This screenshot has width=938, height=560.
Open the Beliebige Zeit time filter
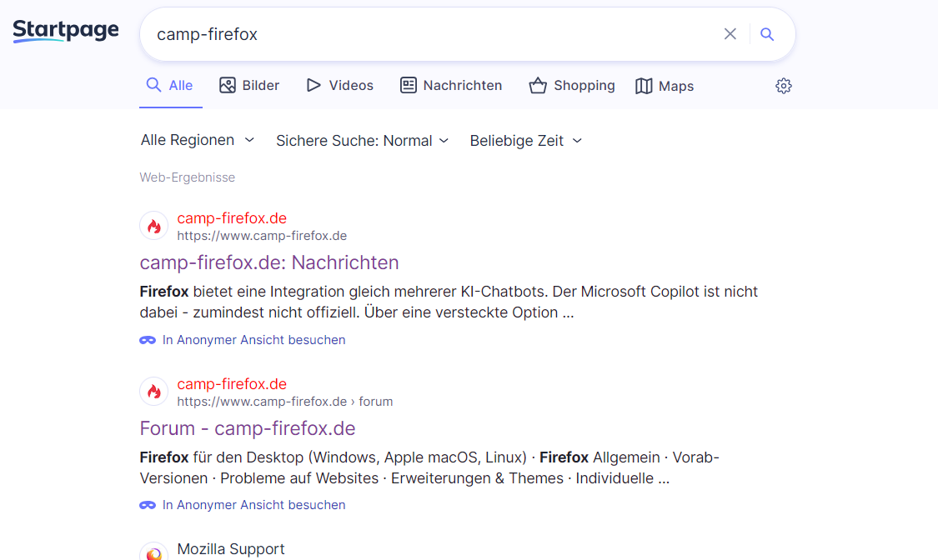(525, 141)
